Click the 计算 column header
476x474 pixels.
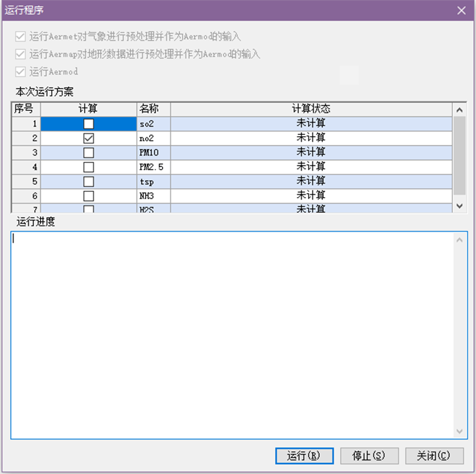point(89,109)
